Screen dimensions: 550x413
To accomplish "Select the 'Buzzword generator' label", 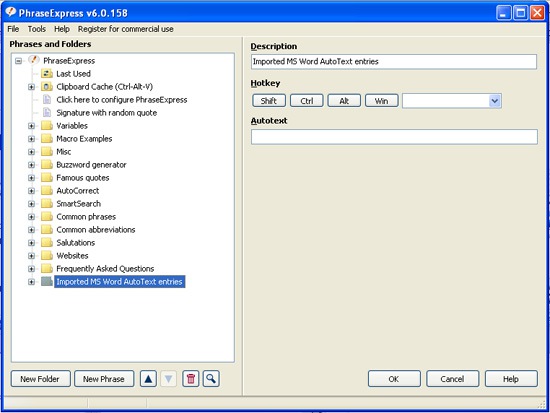I will tap(91, 165).
